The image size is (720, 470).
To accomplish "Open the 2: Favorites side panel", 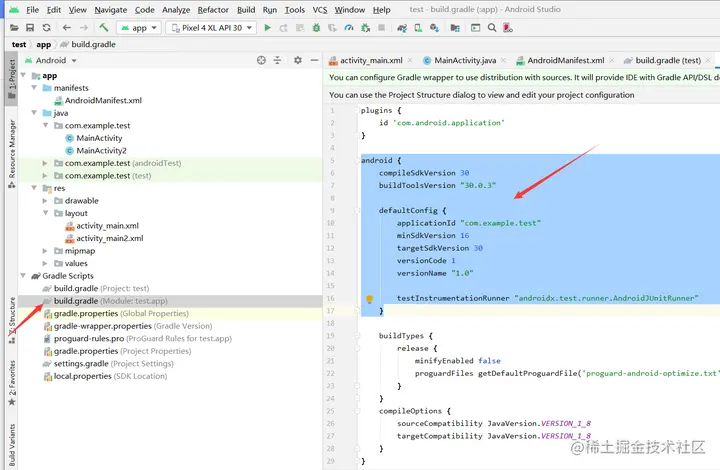I will click(12, 383).
